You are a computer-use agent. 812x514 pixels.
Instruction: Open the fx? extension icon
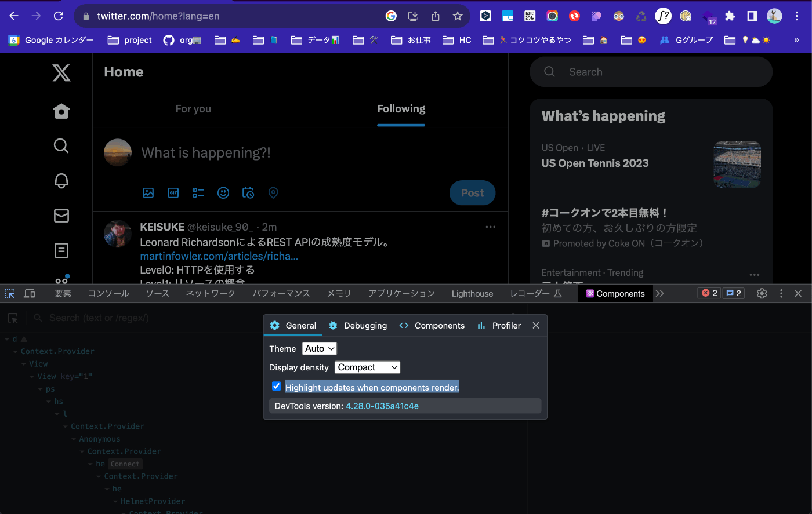[664, 16]
